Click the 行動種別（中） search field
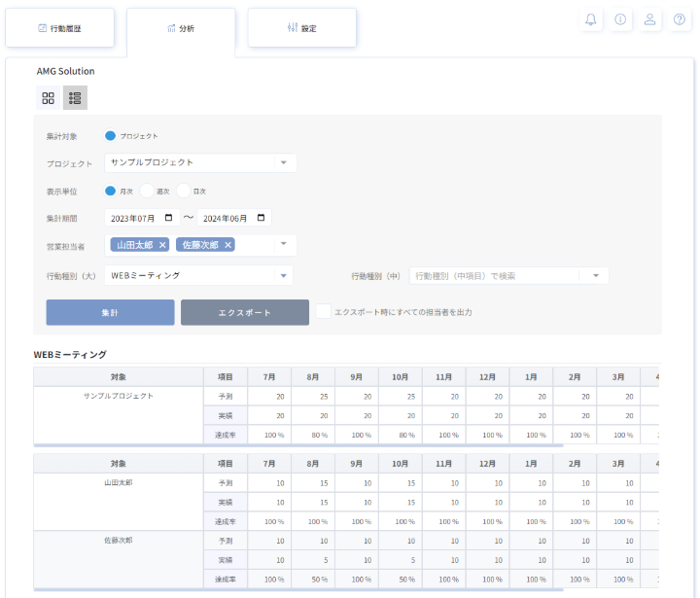The width and height of the screenshot is (700, 598). 496,276
